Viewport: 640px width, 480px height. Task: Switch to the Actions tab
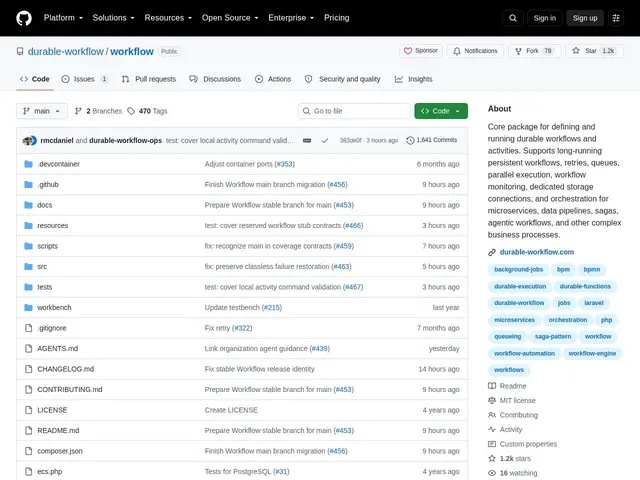pyautogui.click(x=273, y=79)
